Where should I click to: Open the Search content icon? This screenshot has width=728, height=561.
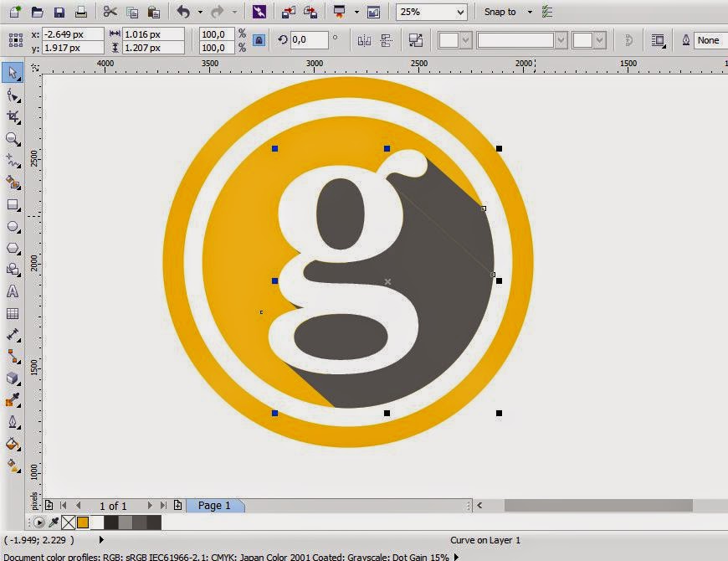click(259, 12)
